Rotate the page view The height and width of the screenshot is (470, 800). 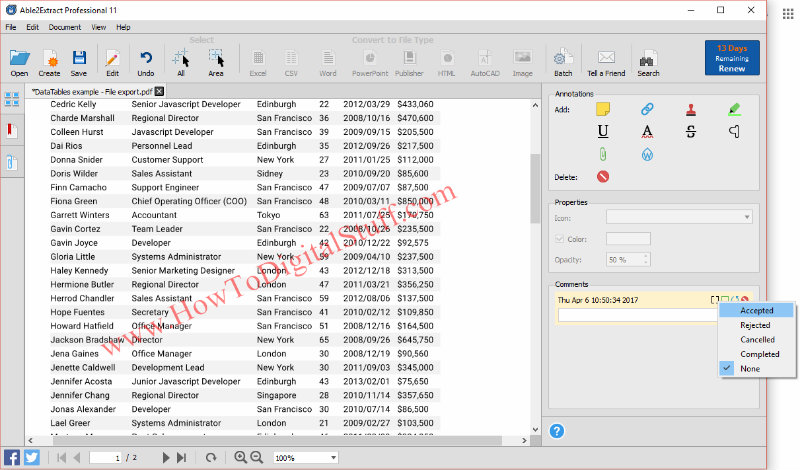pyautogui.click(x=211, y=458)
